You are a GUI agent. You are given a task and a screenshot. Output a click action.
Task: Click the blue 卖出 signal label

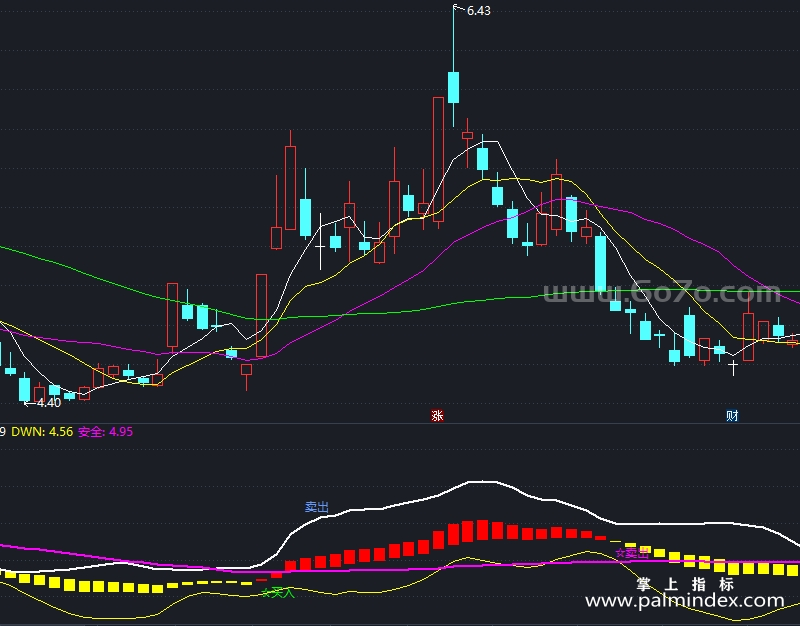pyautogui.click(x=317, y=507)
